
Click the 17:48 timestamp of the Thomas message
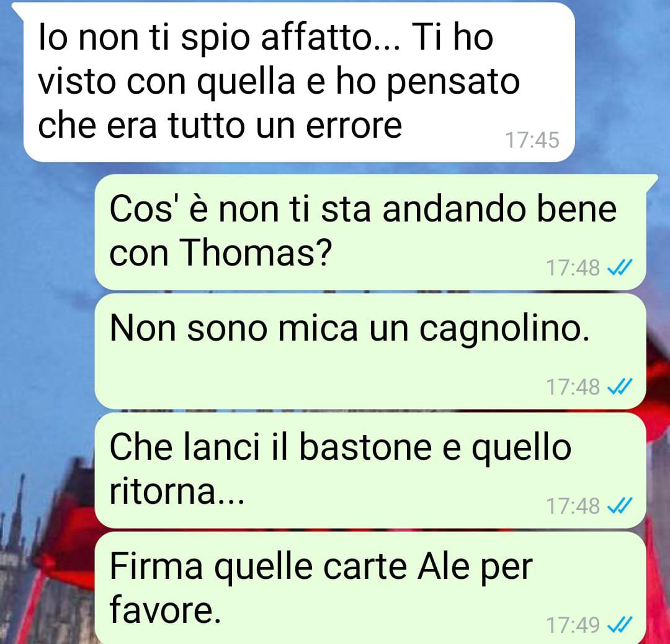point(573,268)
